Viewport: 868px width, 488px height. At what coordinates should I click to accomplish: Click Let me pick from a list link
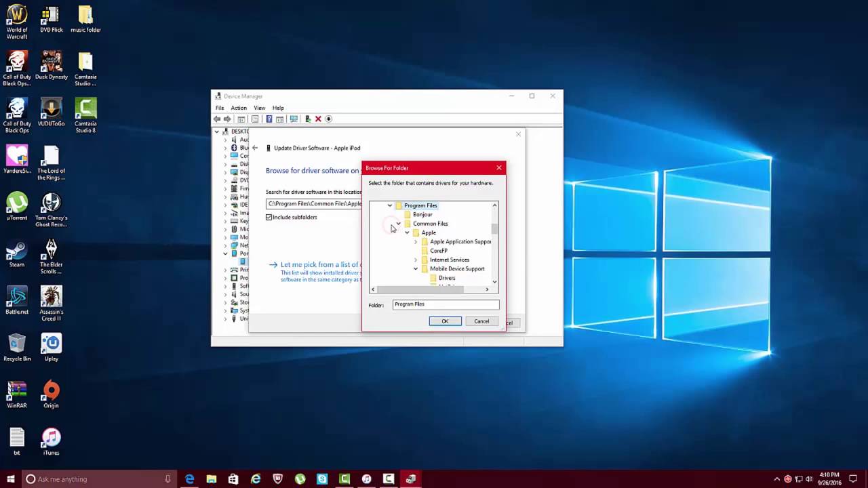click(x=319, y=265)
